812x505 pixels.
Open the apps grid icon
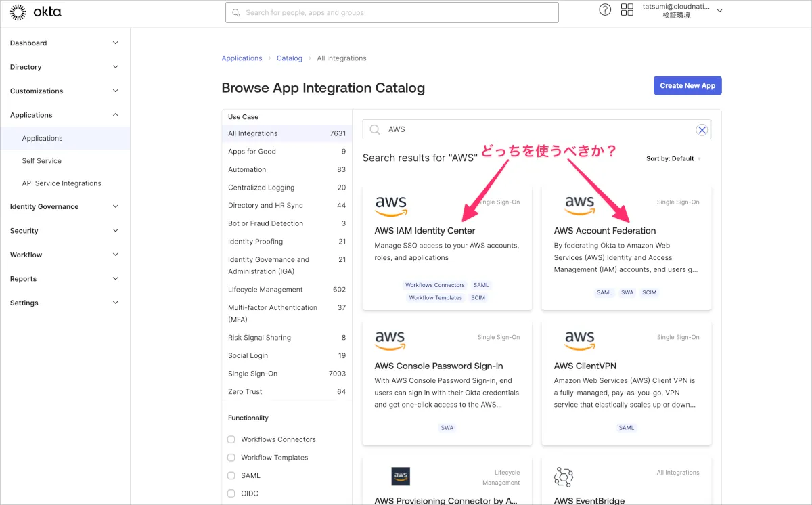[627, 10]
